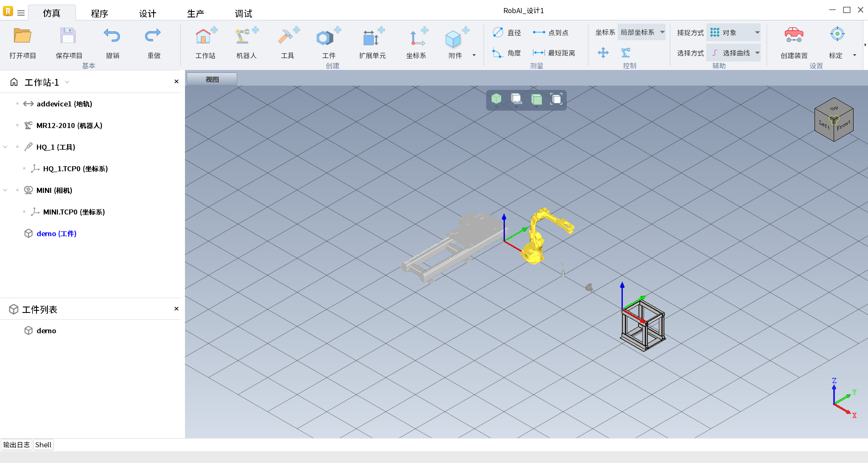Toggle the Solid display mode icon
The width and height of the screenshot is (868, 463).
tap(516, 99)
